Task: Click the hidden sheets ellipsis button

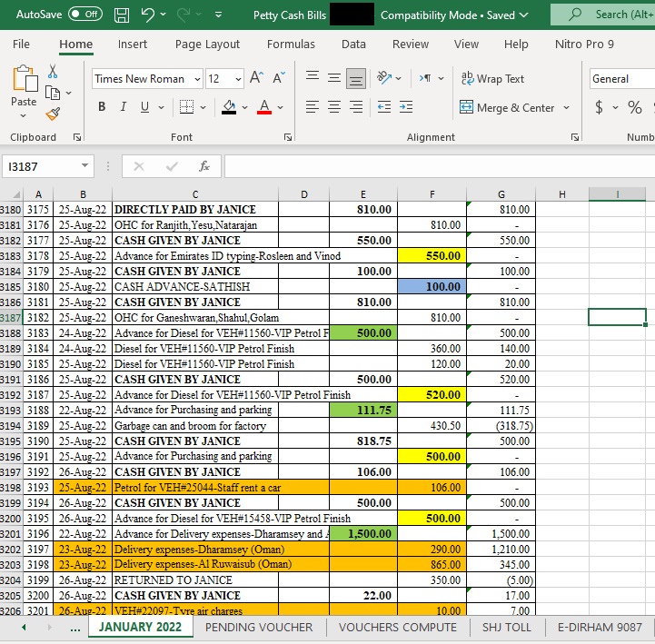Action: tap(75, 628)
